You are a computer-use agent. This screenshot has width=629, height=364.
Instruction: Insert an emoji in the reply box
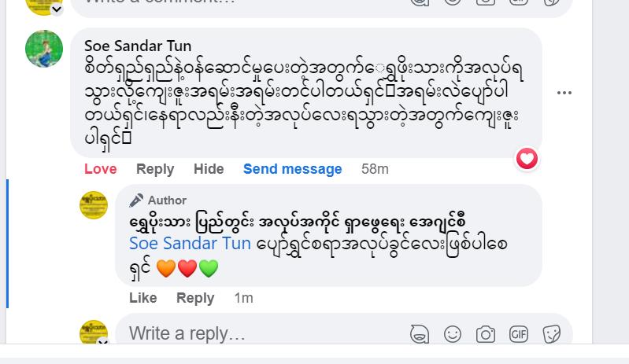coord(453,334)
